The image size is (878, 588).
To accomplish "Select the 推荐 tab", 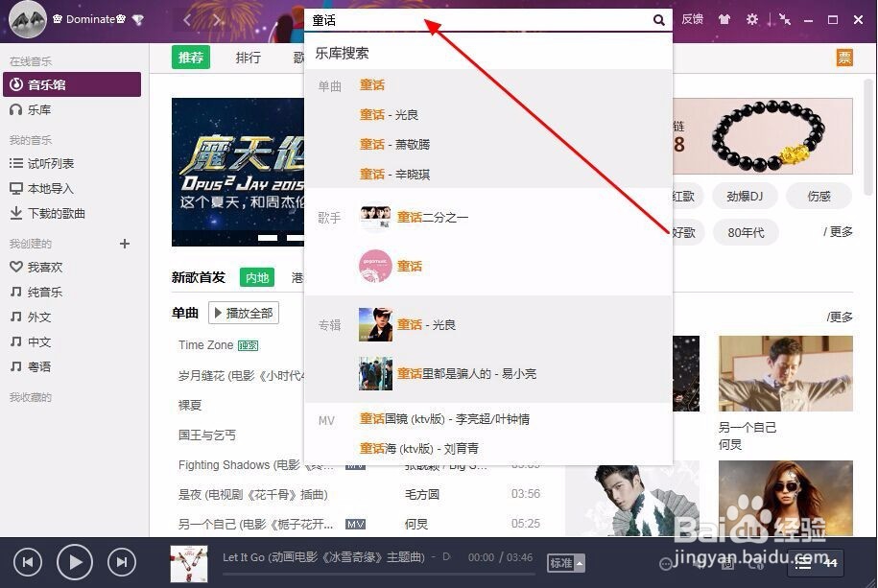I will [x=190, y=58].
